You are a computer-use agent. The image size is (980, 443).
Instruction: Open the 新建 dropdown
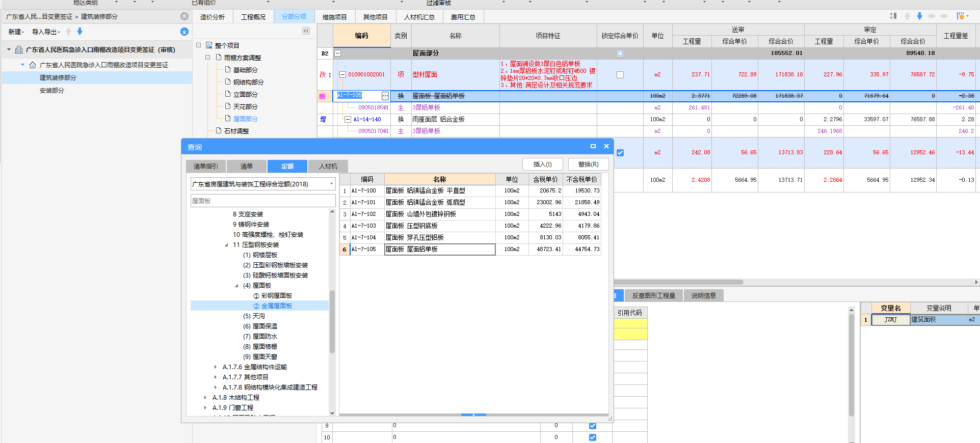(16, 32)
